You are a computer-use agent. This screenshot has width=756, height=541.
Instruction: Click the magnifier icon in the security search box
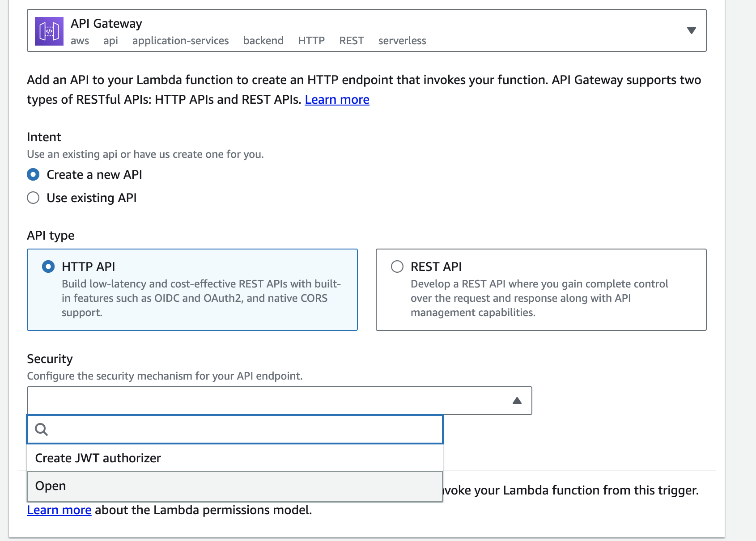[x=41, y=430]
